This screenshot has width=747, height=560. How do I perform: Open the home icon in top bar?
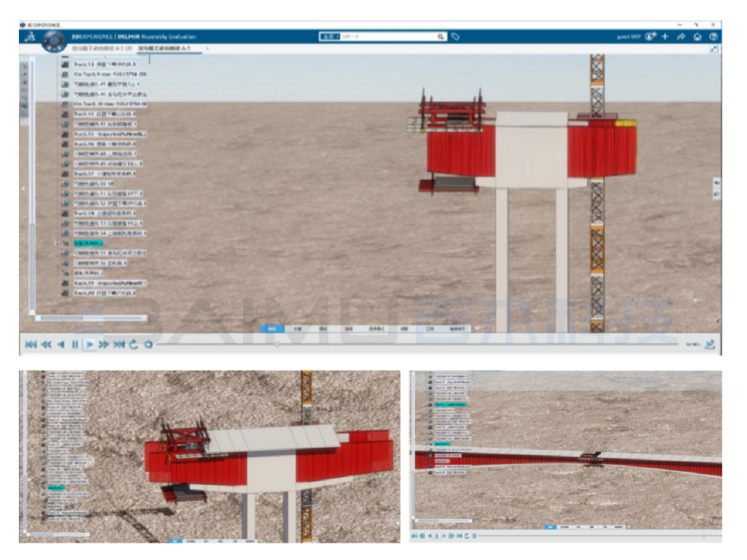tap(697, 36)
